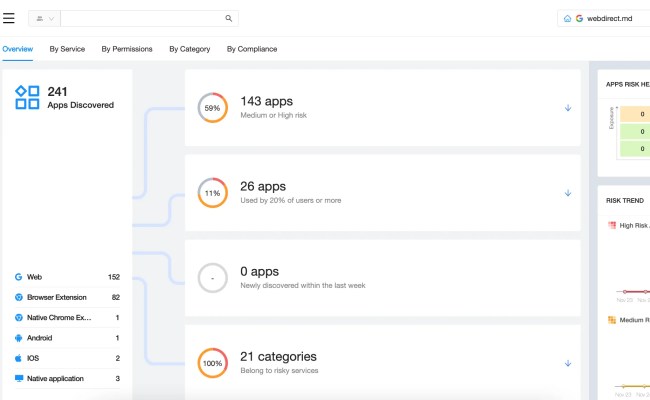Click the Android robot icon
This screenshot has height=400, width=650.
pyautogui.click(x=18, y=338)
